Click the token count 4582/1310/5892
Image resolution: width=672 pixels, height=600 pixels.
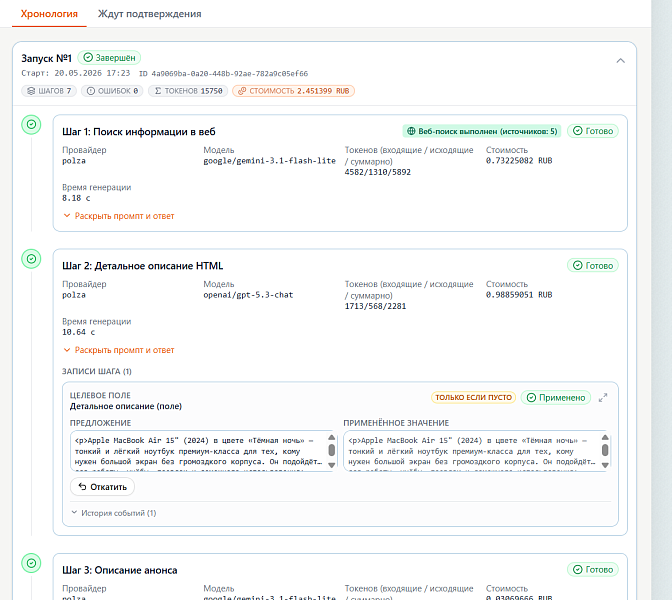[378, 172]
